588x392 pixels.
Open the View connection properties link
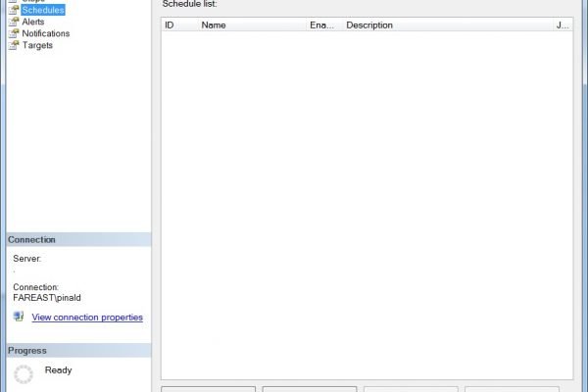[87, 318]
